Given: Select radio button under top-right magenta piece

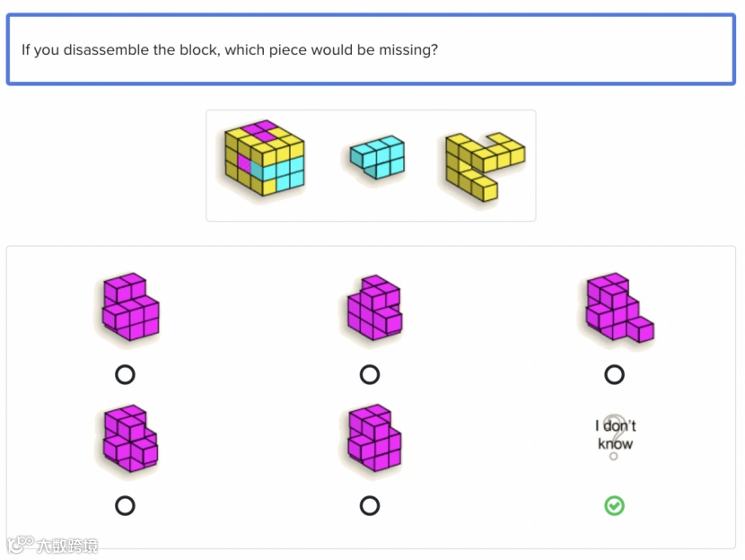Looking at the screenshot, I should coord(615,374).
